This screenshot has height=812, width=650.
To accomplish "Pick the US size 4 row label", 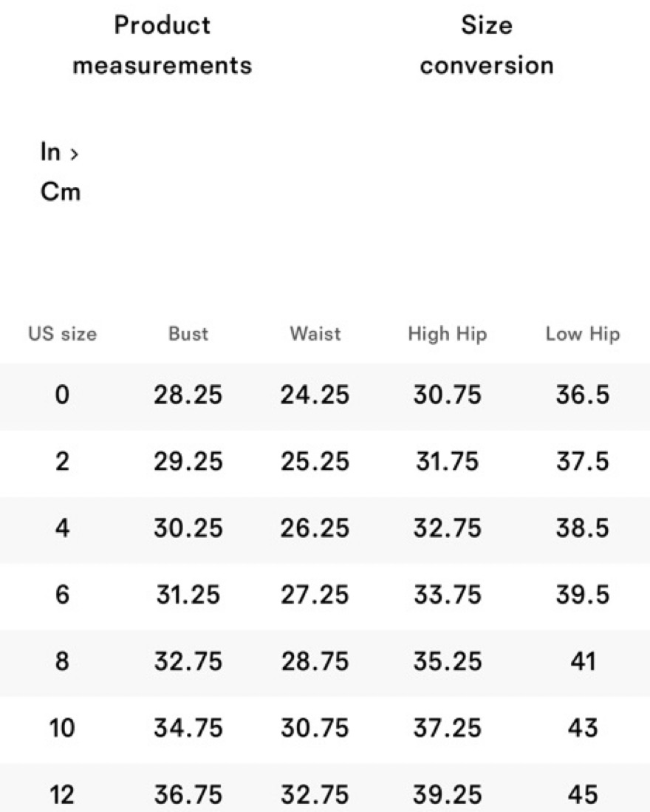I will pyautogui.click(x=62, y=528).
